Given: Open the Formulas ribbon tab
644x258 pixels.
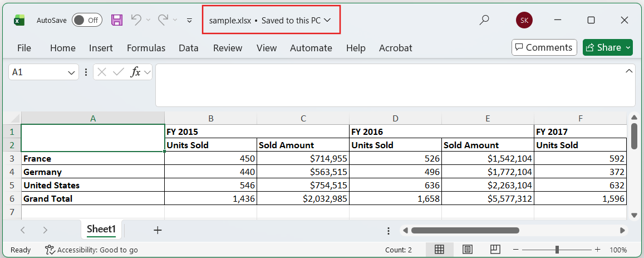Looking at the screenshot, I should tap(146, 48).
